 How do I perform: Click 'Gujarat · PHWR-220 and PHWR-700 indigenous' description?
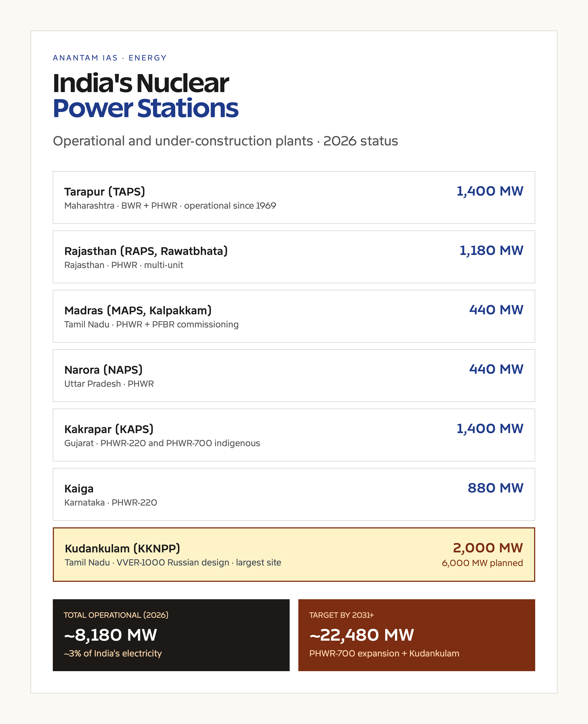pos(162,443)
